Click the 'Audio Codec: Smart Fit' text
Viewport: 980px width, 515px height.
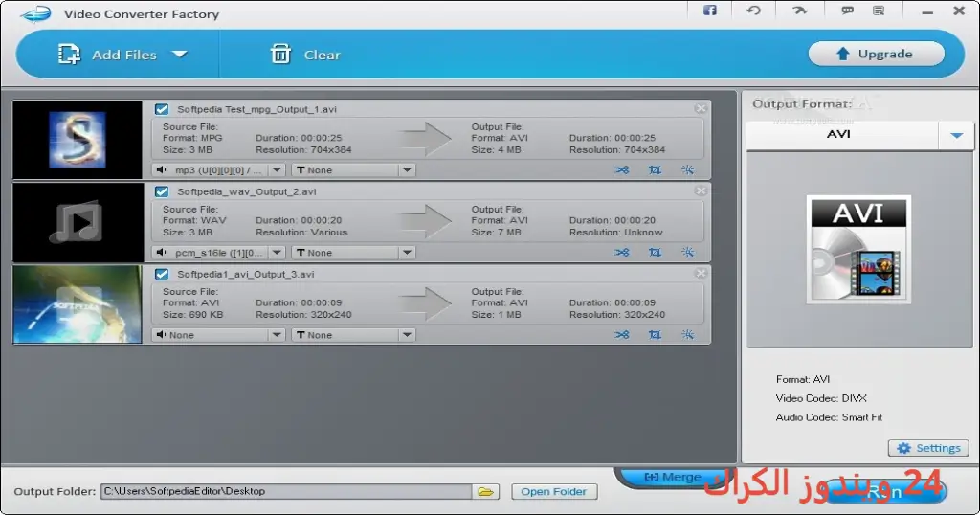pos(829,417)
